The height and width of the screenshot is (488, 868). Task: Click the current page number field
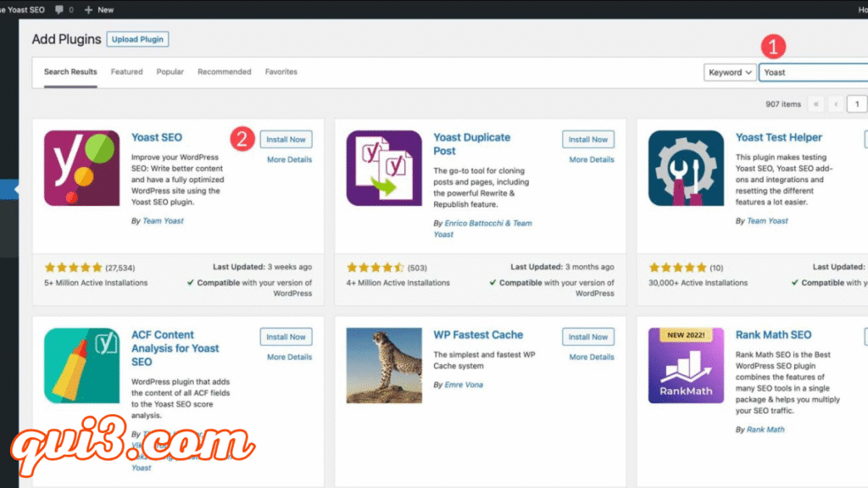(x=857, y=104)
